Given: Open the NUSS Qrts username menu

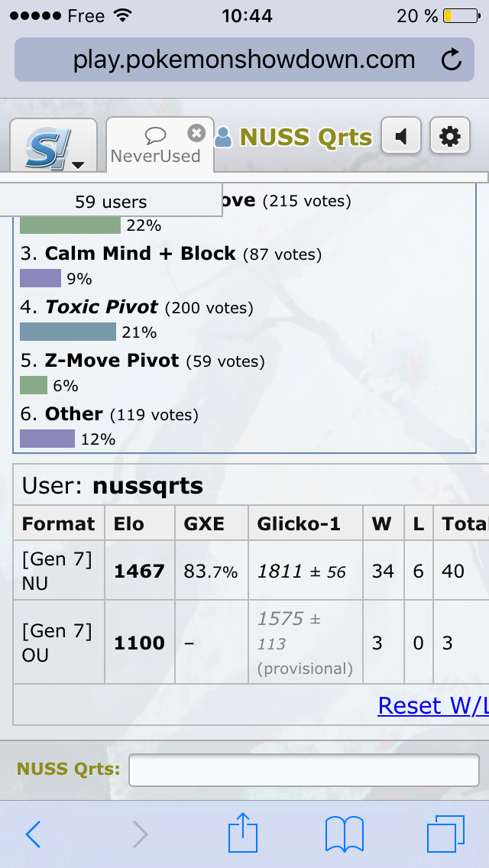Looking at the screenshot, I should tap(296, 138).
